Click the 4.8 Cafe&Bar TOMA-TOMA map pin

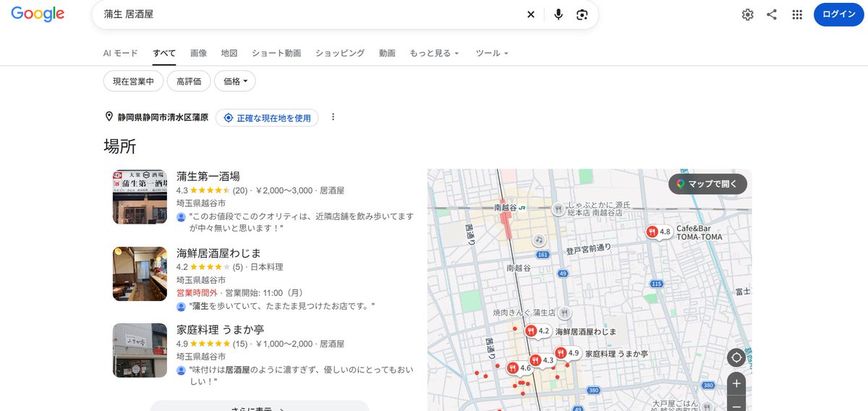click(660, 232)
